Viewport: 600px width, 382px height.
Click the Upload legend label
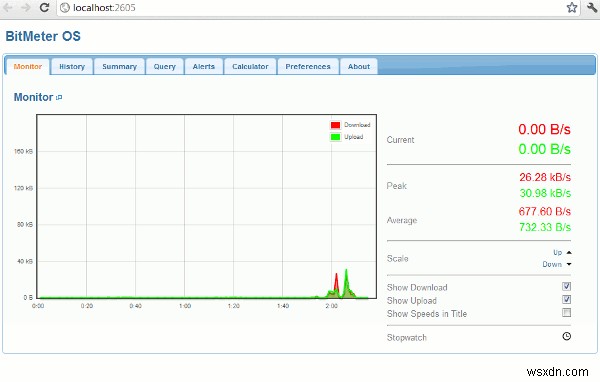tap(354, 137)
